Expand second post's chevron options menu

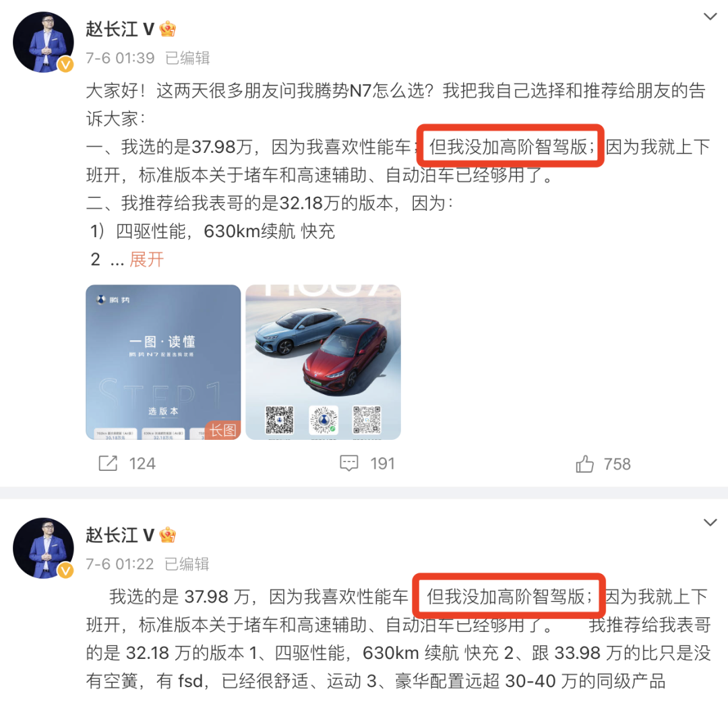coord(710,523)
